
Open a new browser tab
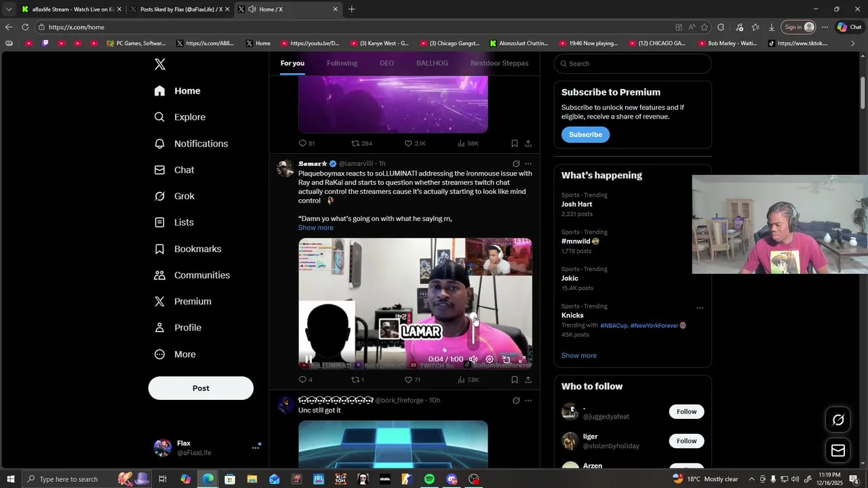351,9
